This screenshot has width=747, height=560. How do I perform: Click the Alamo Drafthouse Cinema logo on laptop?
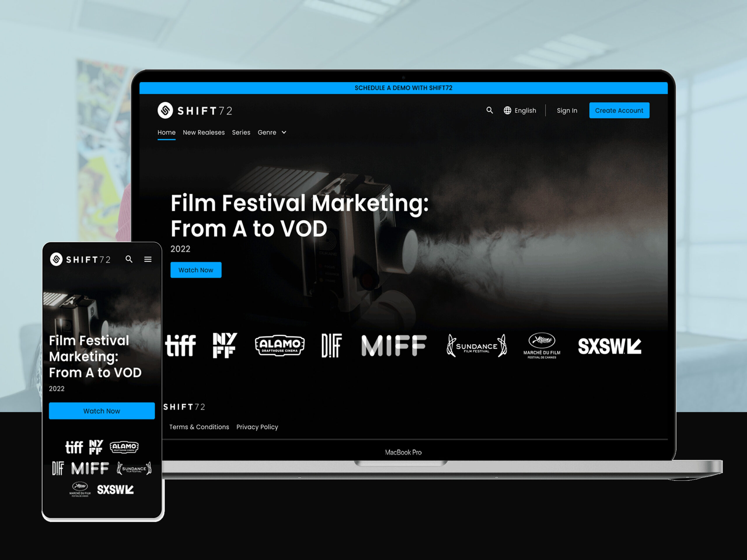(x=280, y=346)
